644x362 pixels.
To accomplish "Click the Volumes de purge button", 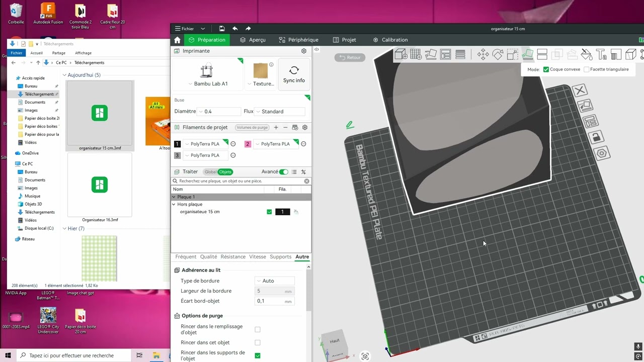I will click(x=253, y=128).
